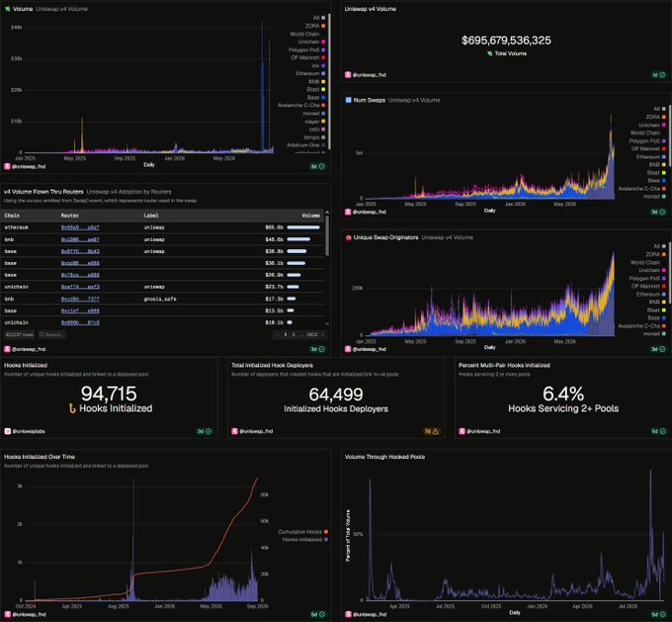Toggle Unichain series in Volume chart legend
672x622 pixels.
click(x=311, y=42)
